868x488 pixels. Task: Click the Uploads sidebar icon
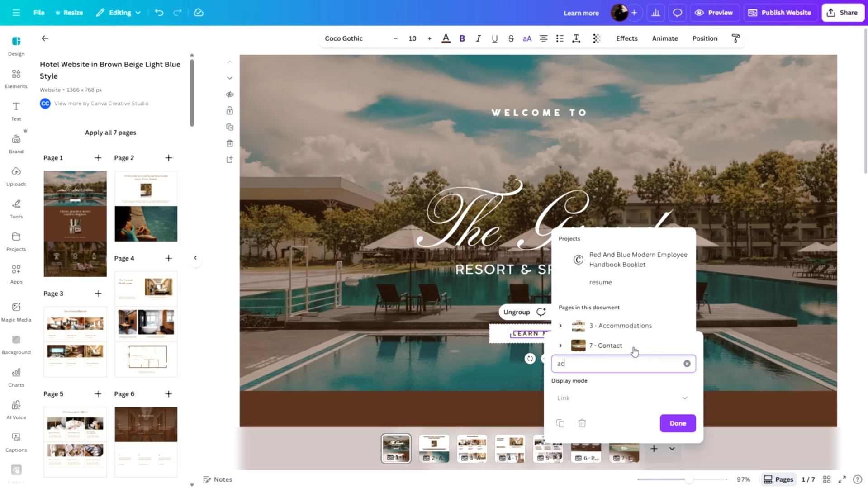[x=16, y=176]
